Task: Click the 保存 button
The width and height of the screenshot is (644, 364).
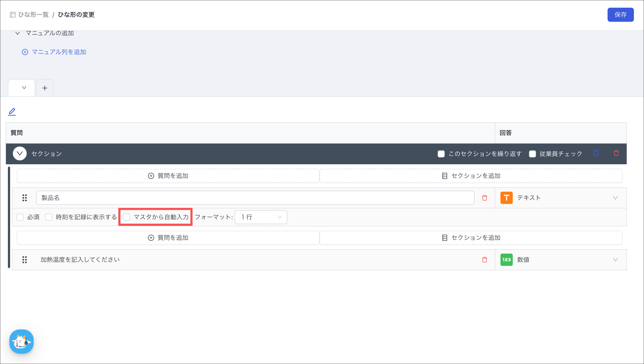Action: tap(620, 15)
